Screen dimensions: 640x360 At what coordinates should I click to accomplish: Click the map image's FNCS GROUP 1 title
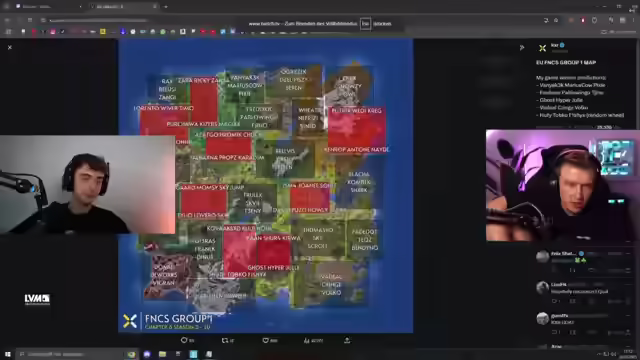[178, 318]
